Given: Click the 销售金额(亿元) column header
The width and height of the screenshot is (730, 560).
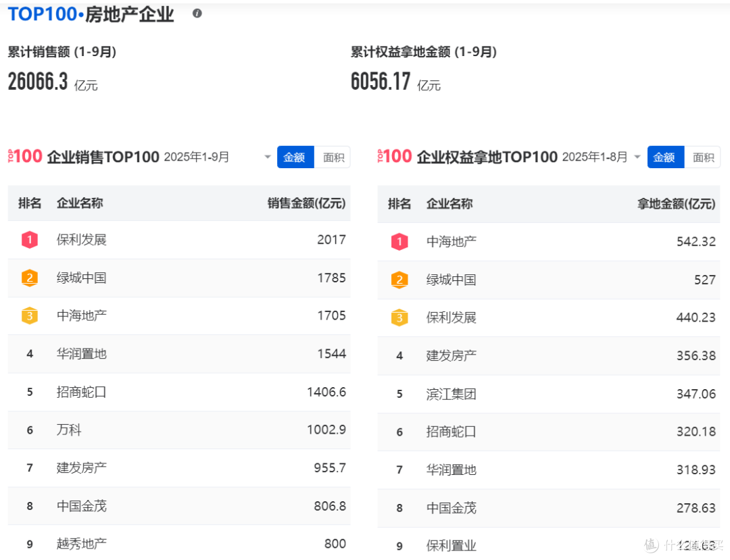Looking at the screenshot, I should pyautogui.click(x=306, y=203).
